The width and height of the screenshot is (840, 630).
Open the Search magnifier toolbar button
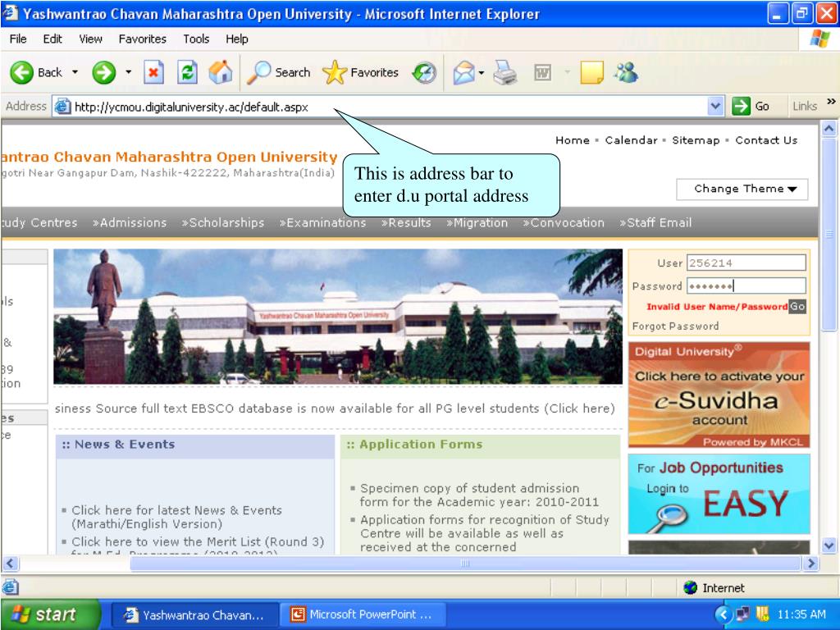(279, 72)
